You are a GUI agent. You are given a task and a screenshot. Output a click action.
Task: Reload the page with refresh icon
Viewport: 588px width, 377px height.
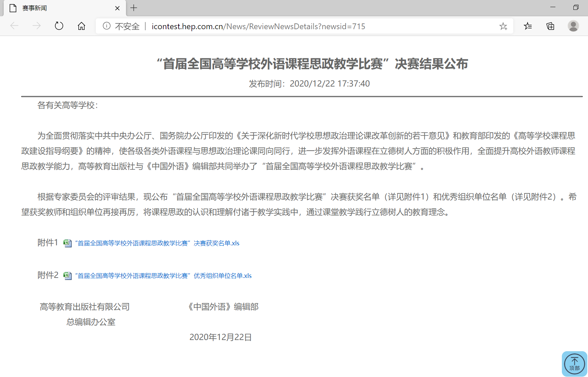(59, 26)
